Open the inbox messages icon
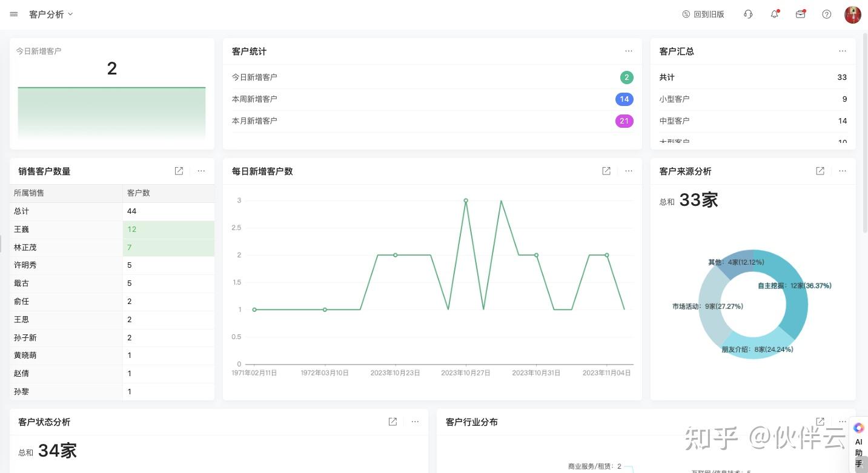Viewport: 868px width, 473px height. tap(800, 14)
